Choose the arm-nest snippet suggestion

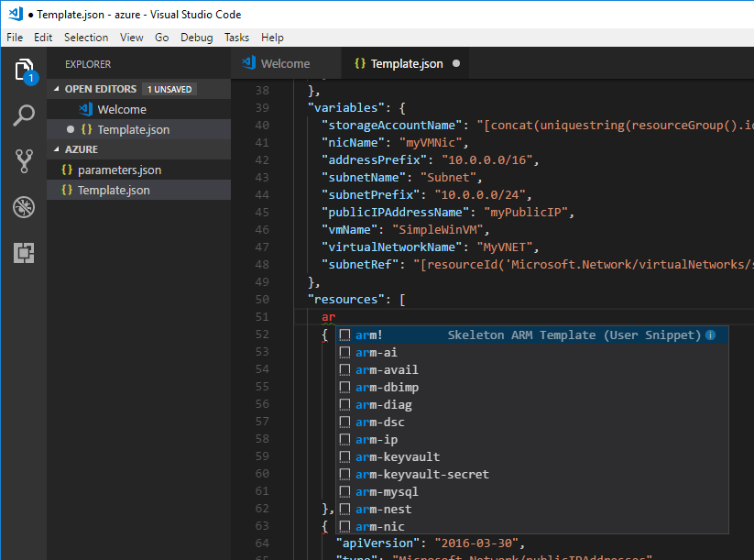click(x=532, y=509)
